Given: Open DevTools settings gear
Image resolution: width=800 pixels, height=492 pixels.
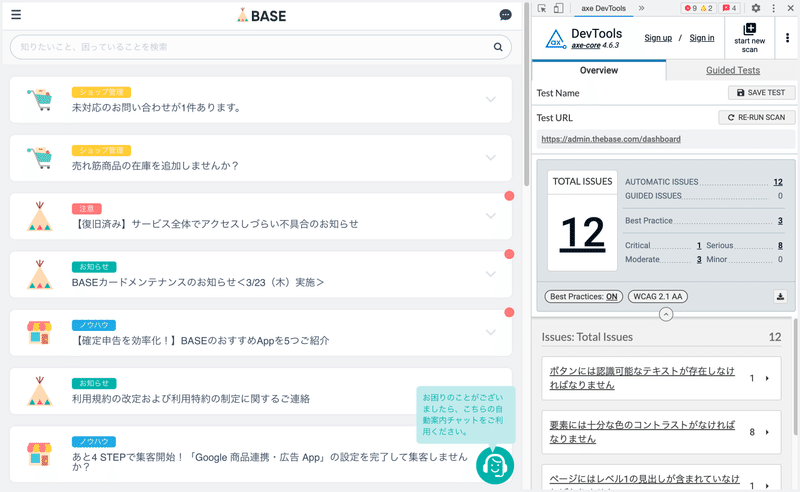Looking at the screenshot, I should (756, 8).
